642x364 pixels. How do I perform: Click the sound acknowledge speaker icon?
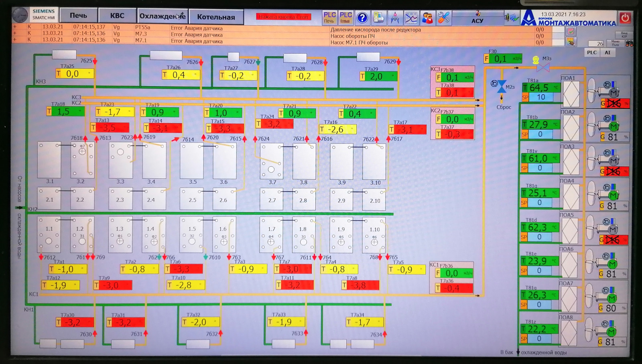pyautogui.click(x=511, y=18)
